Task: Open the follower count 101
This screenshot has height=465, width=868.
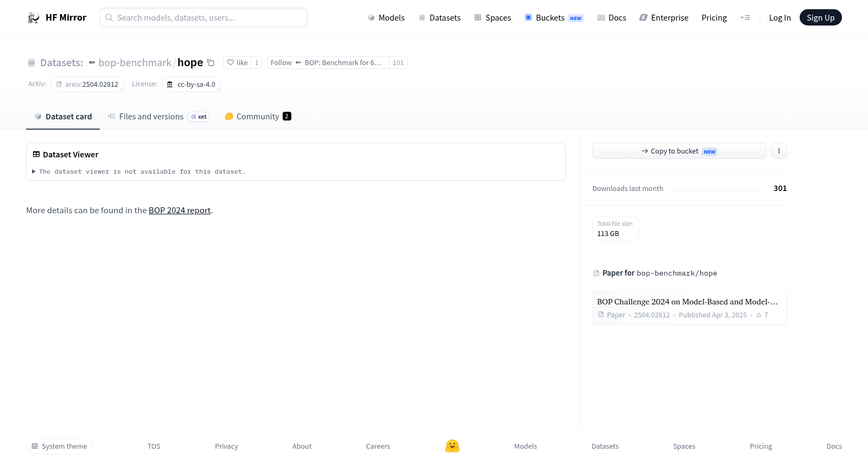Action: 398,63
